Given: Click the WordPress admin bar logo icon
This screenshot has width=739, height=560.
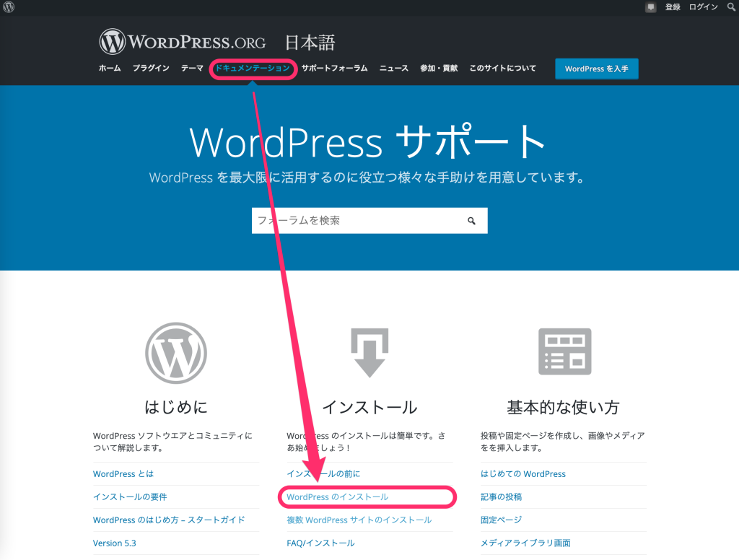Looking at the screenshot, I should coord(9,7).
